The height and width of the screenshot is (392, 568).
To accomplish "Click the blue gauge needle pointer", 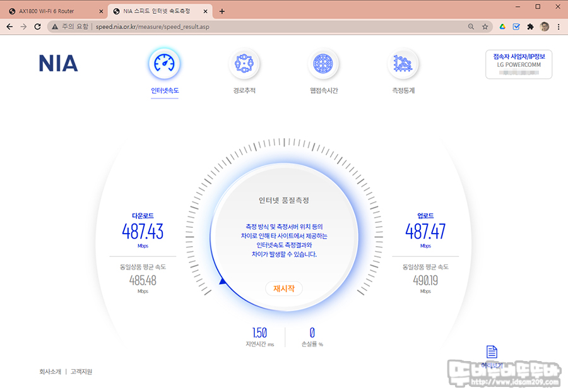I will (x=223, y=281).
